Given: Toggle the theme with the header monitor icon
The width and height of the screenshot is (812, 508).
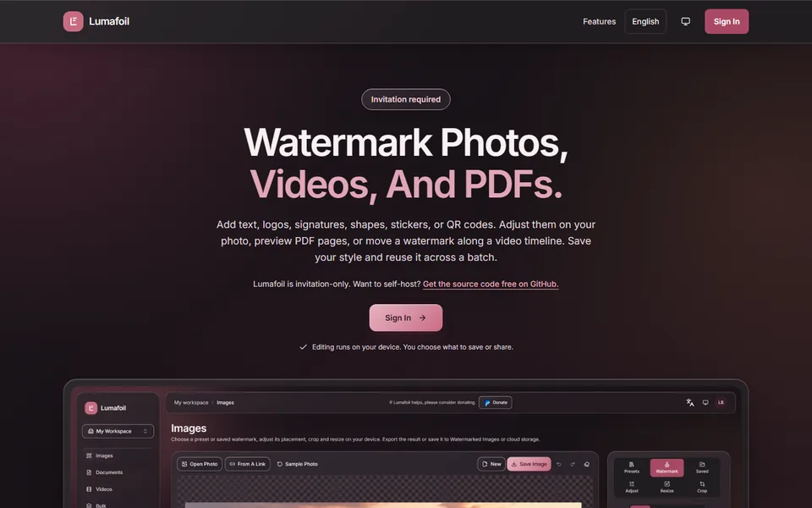Looking at the screenshot, I should pyautogui.click(x=685, y=21).
